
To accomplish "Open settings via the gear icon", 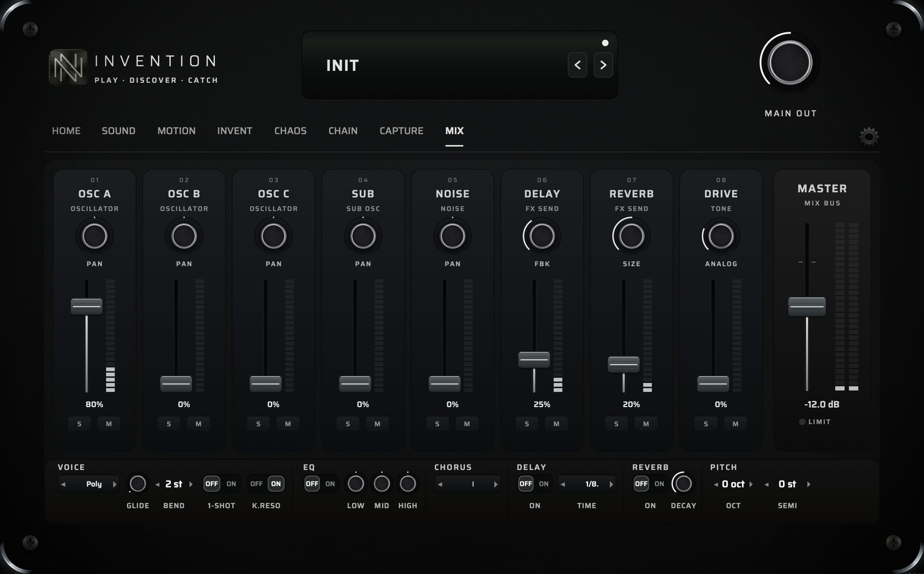I will point(869,137).
